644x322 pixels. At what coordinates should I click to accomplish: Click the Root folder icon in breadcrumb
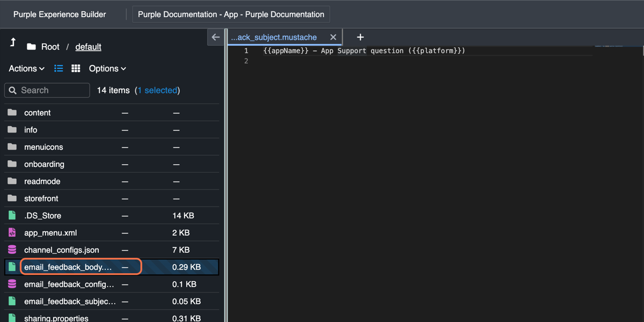tap(31, 47)
